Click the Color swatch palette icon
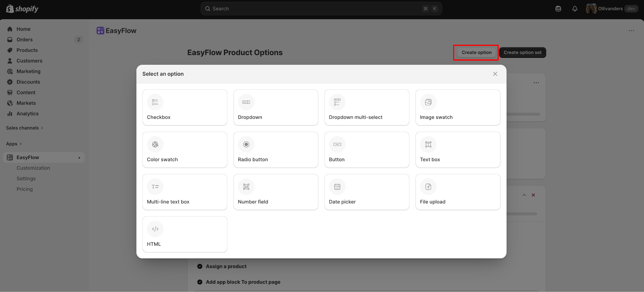The width and height of the screenshot is (644, 292). 155,145
